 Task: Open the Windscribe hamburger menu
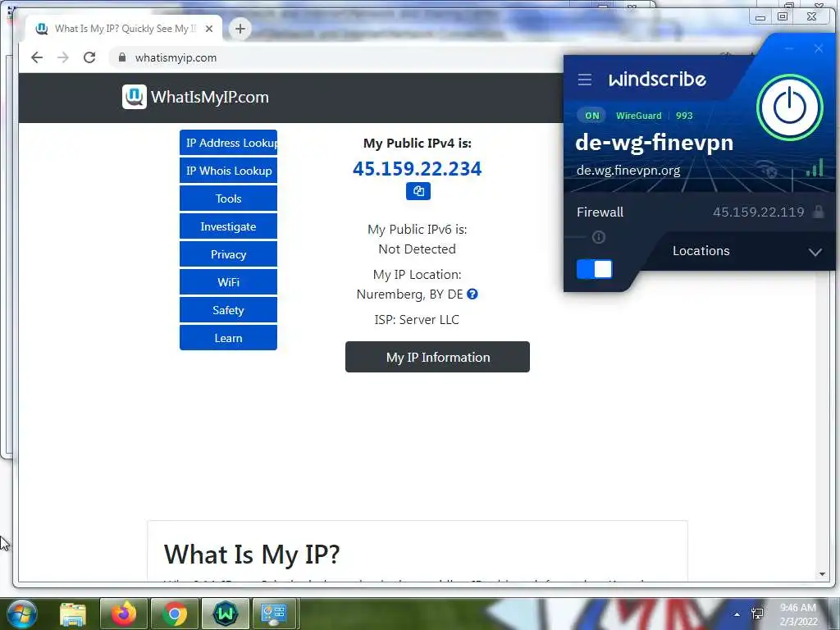(x=584, y=80)
